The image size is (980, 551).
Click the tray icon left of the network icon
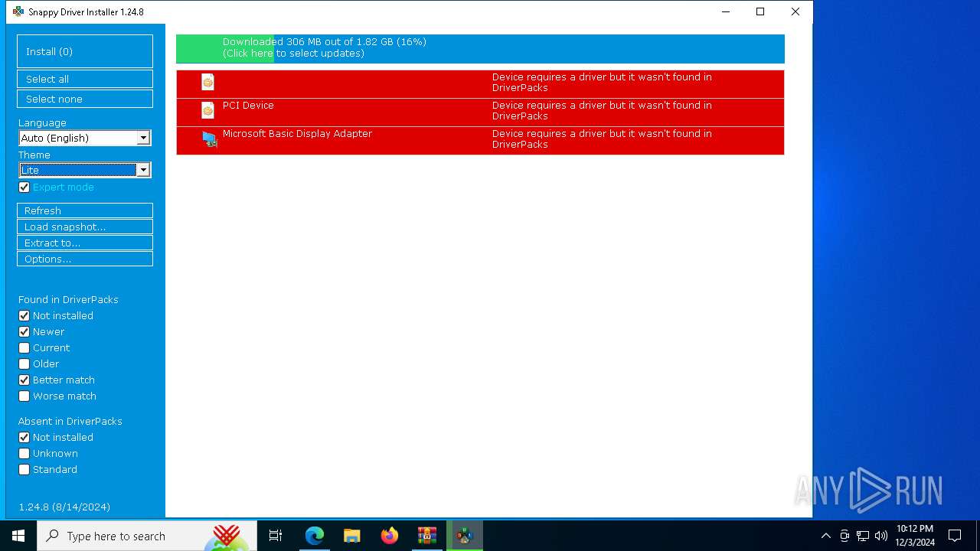(844, 536)
